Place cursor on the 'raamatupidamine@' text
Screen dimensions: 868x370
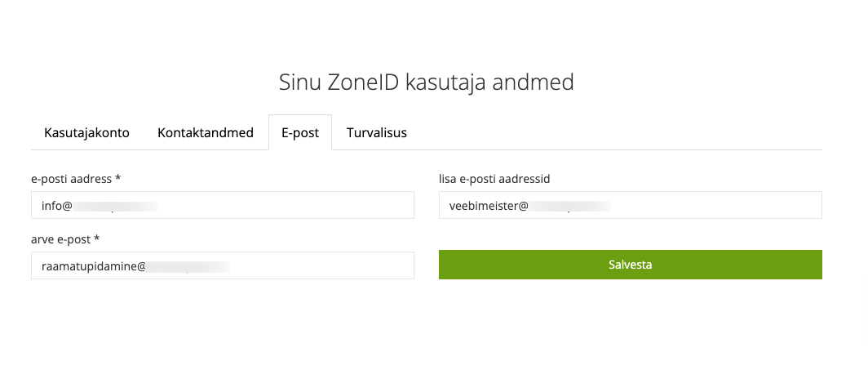pos(93,266)
